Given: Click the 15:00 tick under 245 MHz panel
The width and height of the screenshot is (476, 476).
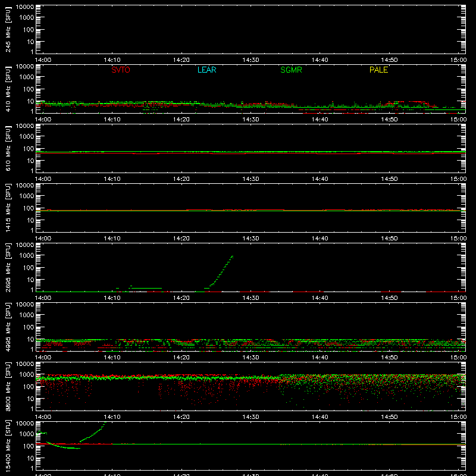Looking at the screenshot, I should (x=458, y=60).
